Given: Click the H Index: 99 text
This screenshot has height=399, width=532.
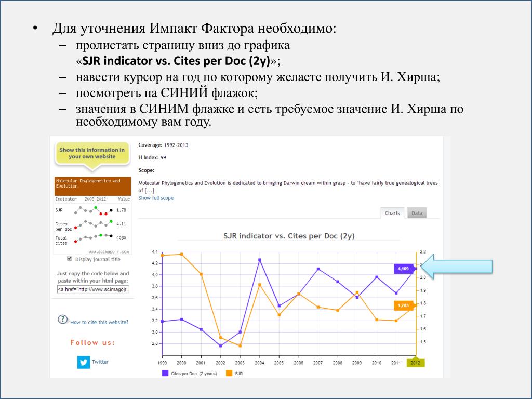Looking at the screenshot, I should [152, 158].
